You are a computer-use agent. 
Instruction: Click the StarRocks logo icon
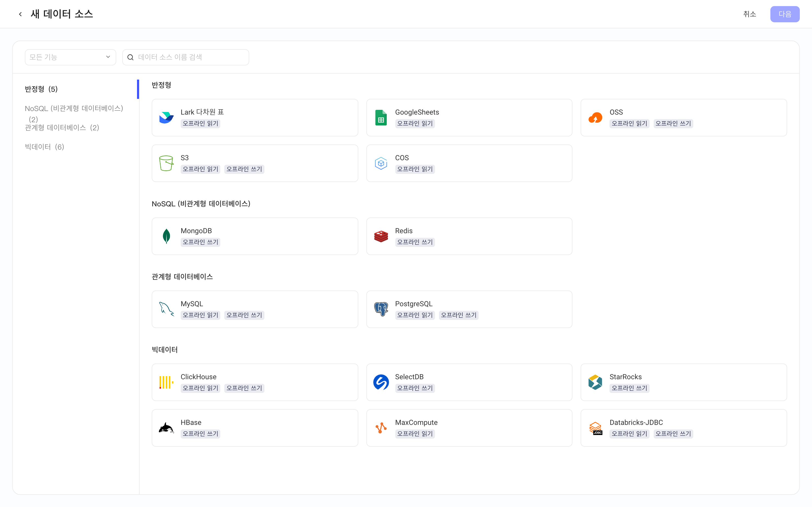595,382
